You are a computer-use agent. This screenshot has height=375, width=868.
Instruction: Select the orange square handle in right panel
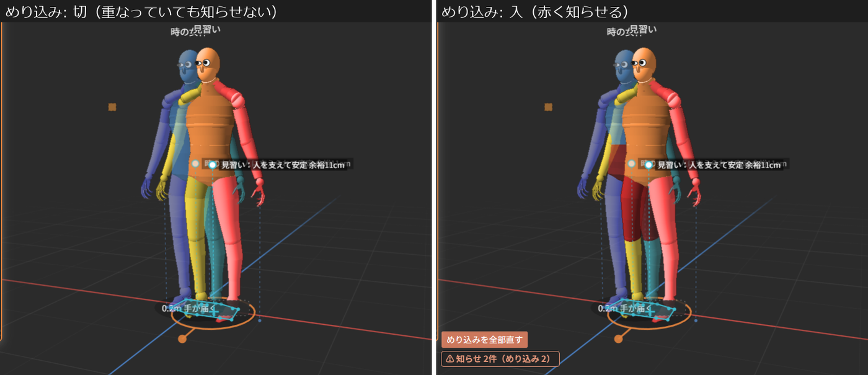(548, 107)
